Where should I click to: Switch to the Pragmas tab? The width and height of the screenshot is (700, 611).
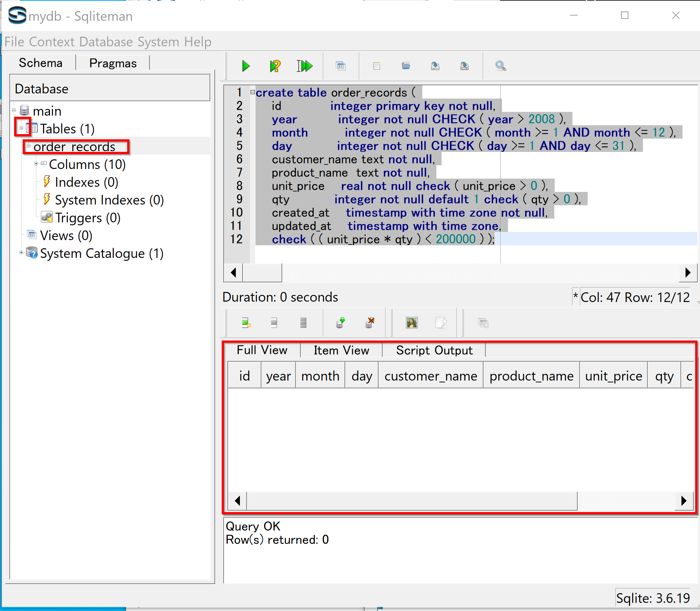click(x=113, y=63)
